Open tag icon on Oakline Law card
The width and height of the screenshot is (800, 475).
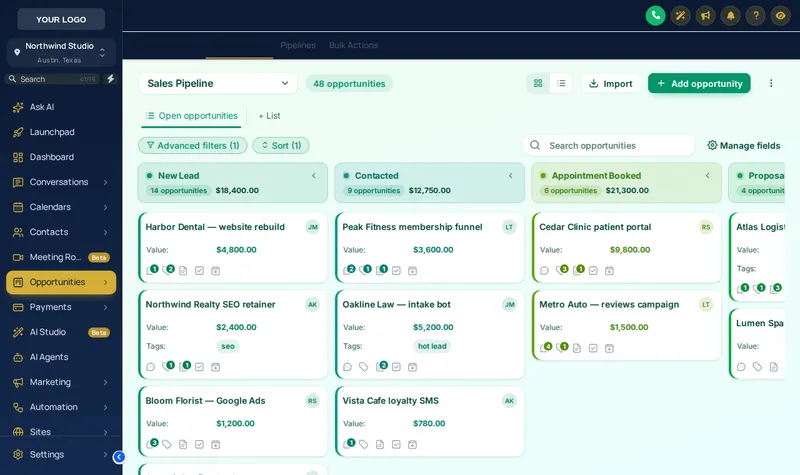363,367
